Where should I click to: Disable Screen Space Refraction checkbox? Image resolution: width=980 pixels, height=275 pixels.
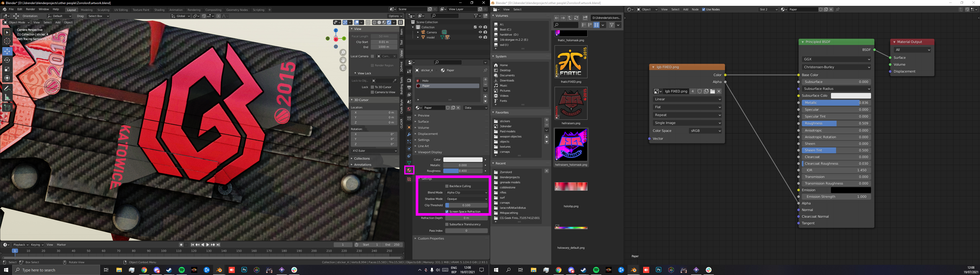click(x=447, y=212)
